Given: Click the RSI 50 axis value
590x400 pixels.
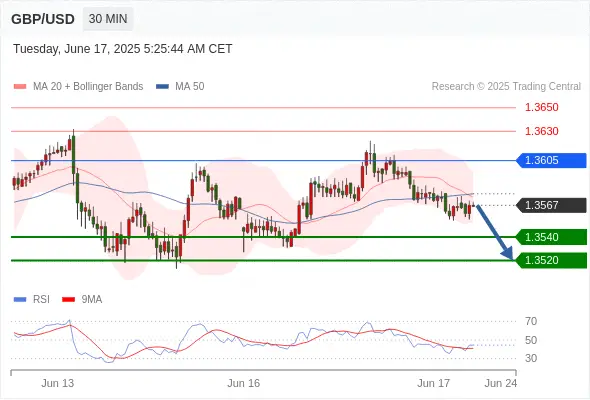Looking at the screenshot, I should click(531, 340).
